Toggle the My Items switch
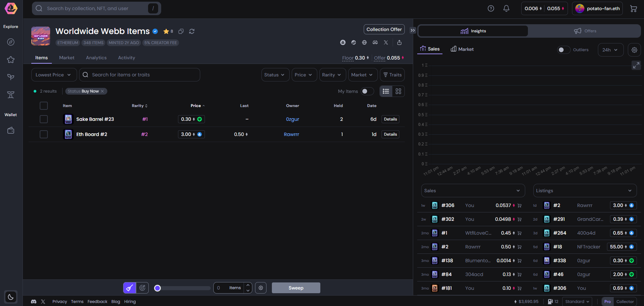Image resolution: width=644 pixels, height=306 pixels. [367, 91]
